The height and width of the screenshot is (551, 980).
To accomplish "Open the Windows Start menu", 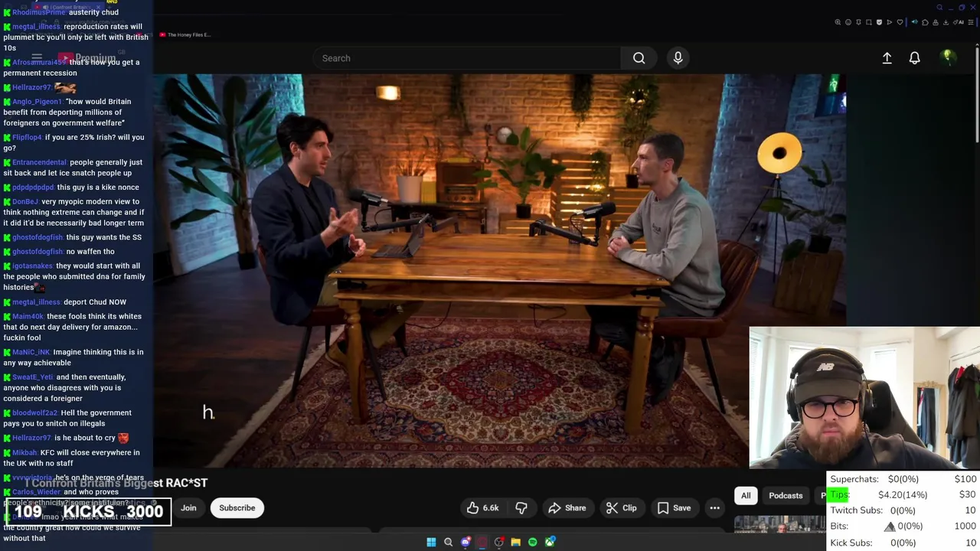I will 431,542.
